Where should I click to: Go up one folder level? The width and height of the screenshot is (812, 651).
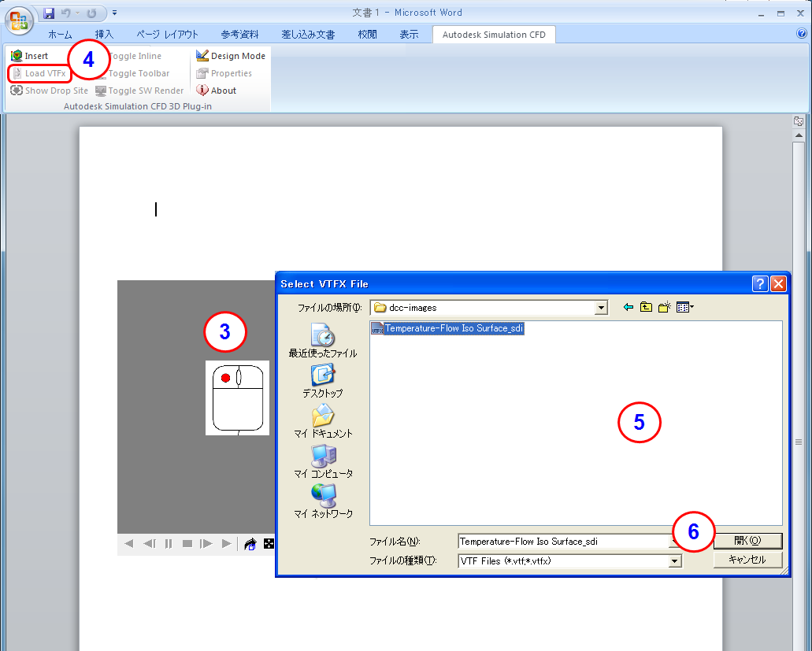click(x=646, y=307)
